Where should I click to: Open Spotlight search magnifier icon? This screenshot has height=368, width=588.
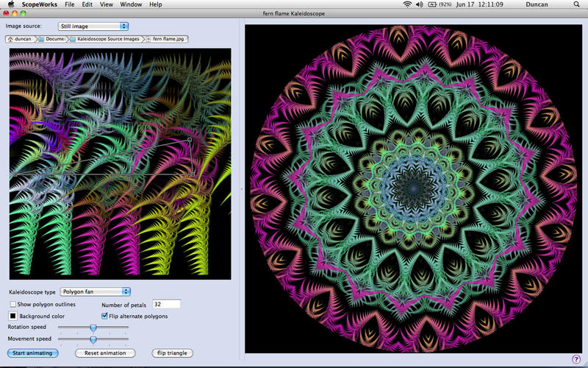click(578, 4)
